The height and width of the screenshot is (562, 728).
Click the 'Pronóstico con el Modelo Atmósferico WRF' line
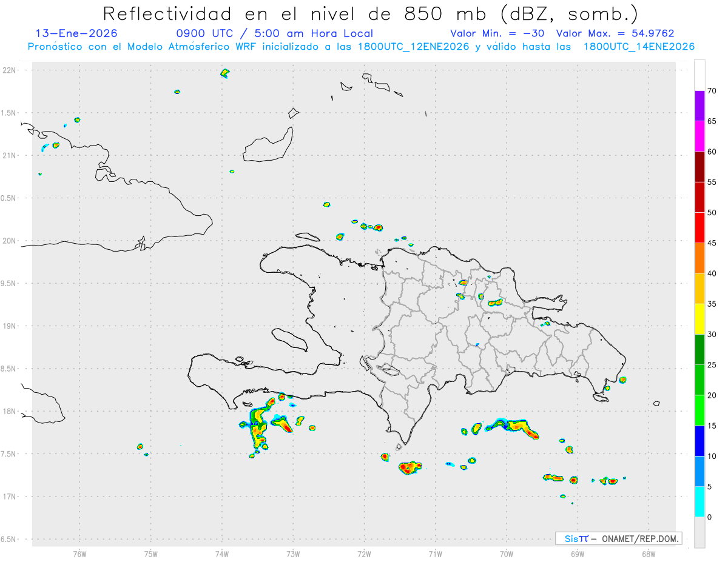pyautogui.click(x=361, y=47)
